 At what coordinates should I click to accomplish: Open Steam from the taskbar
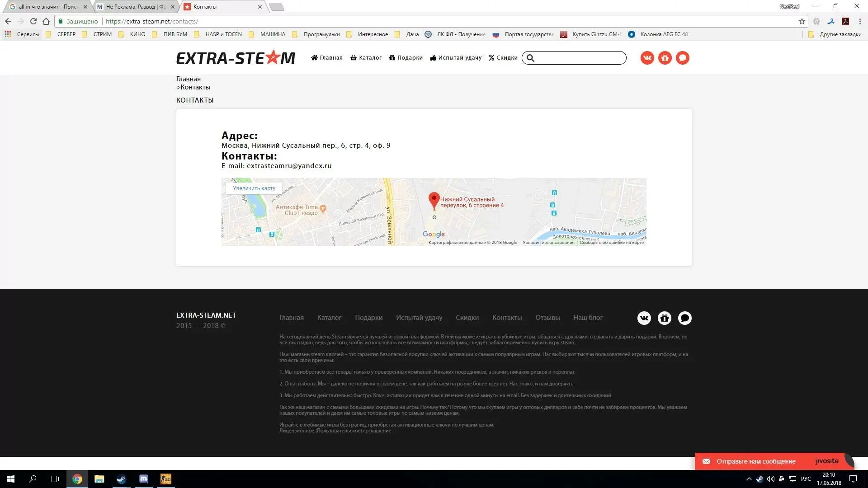(x=121, y=479)
